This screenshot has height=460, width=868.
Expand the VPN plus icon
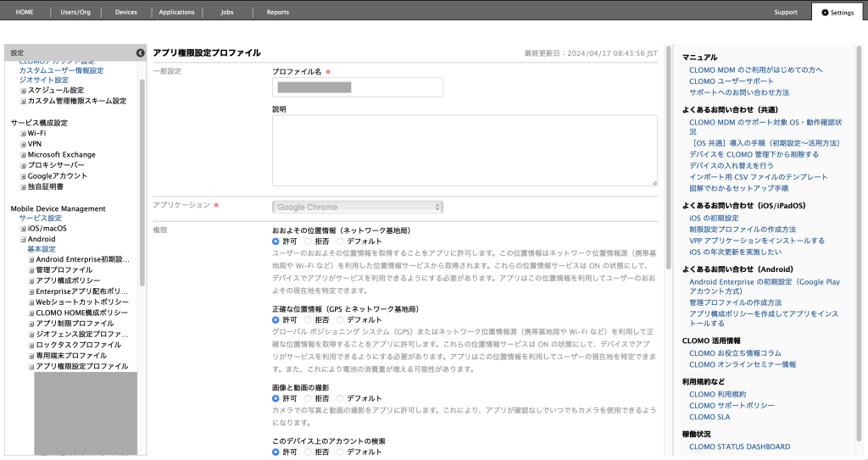click(24, 144)
